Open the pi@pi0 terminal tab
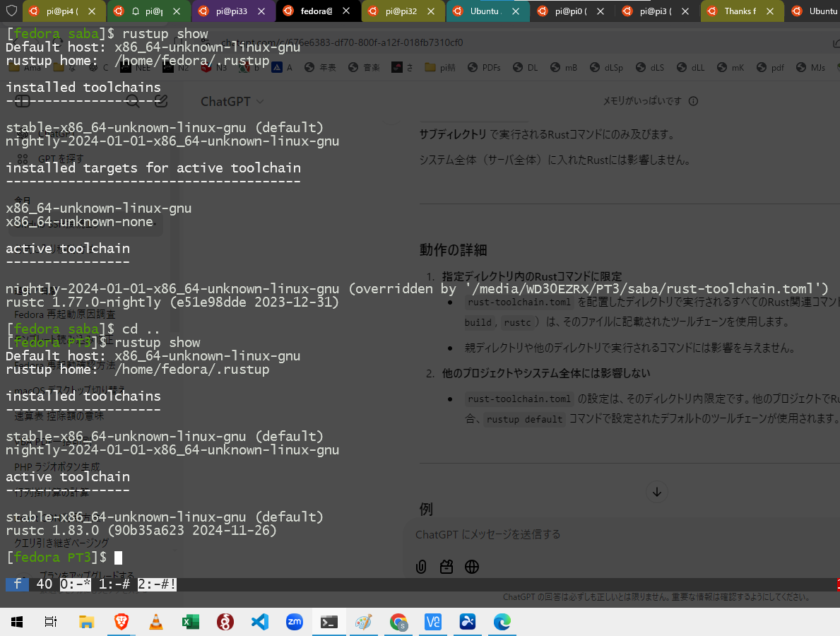 point(571,11)
